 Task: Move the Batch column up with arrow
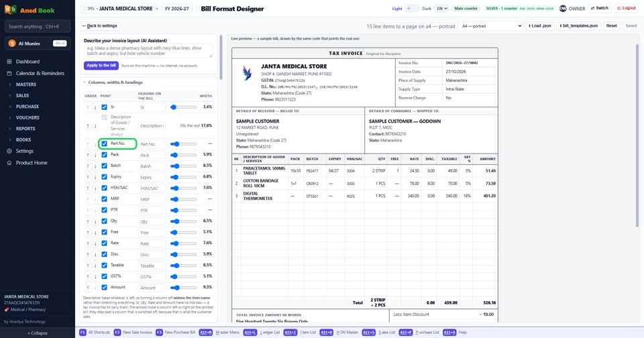tap(87, 166)
